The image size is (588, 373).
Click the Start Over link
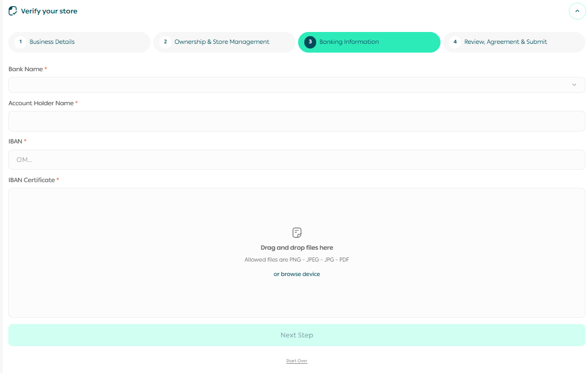pyautogui.click(x=297, y=361)
